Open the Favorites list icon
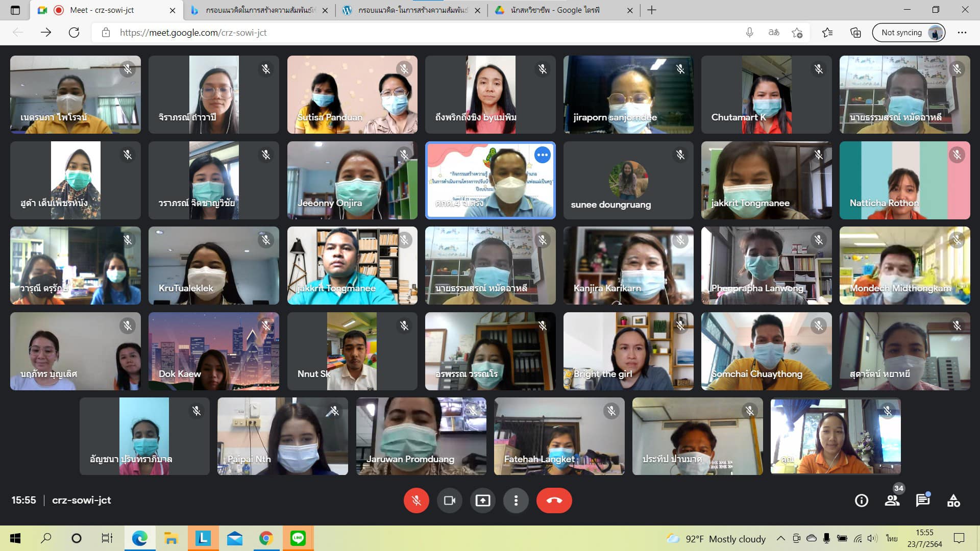The image size is (980, 551). tap(827, 33)
